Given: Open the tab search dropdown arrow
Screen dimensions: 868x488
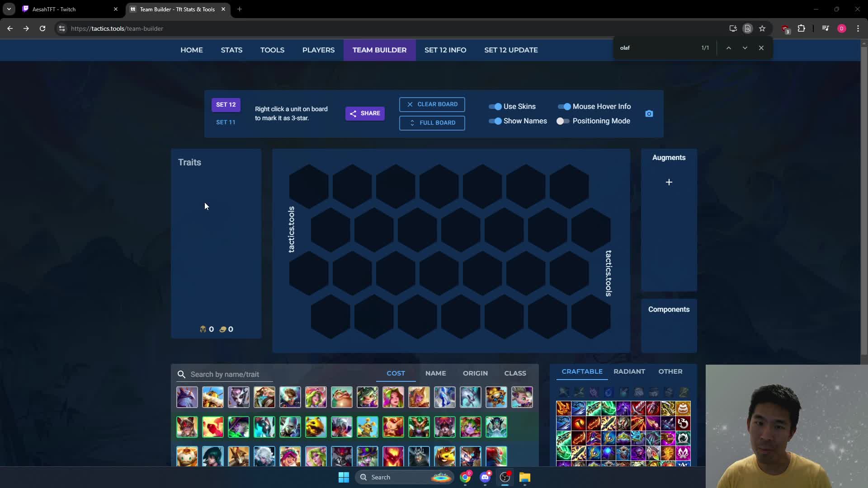Looking at the screenshot, I should pyautogui.click(x=9, y=9).
